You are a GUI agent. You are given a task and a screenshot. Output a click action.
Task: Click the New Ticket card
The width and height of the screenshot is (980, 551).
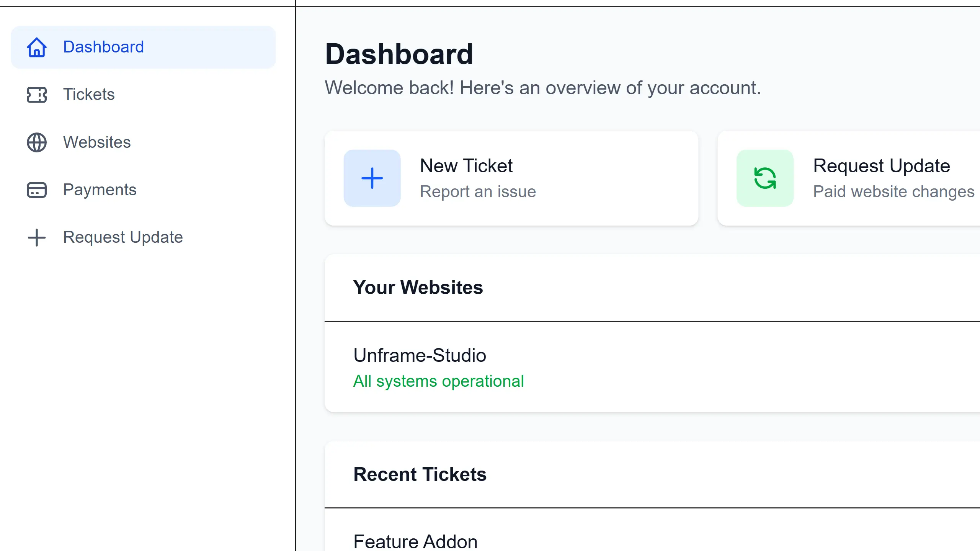click(512, 177)
